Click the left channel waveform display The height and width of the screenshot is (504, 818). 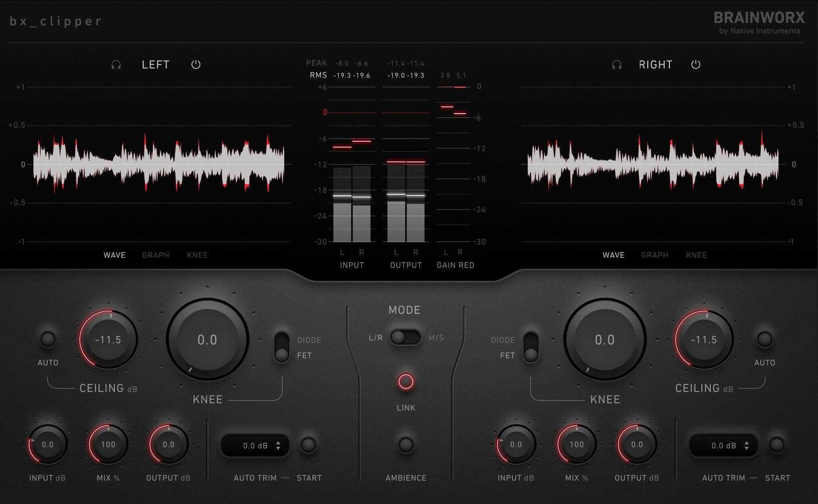click(x=159, y=164)
